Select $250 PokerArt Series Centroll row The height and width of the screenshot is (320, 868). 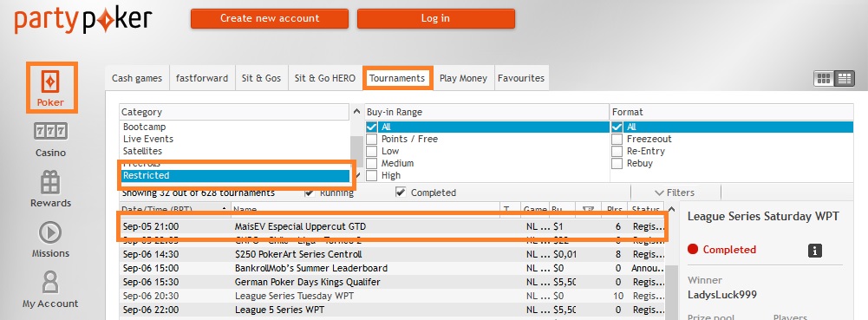(392, 254)
